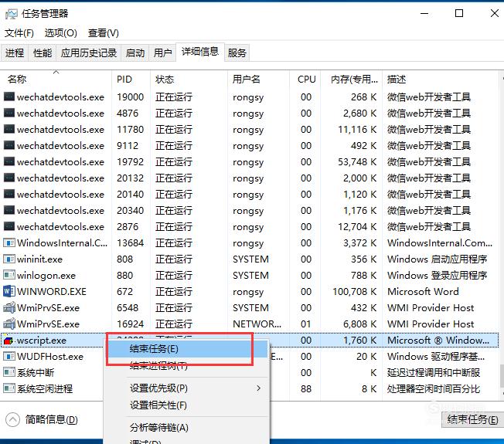Image resolution: width=504 pixels, height=444 pixels.
Task: Click the 延迟过程调用和中断服 description
Action: pyautogui.click(x=434, y=372)
